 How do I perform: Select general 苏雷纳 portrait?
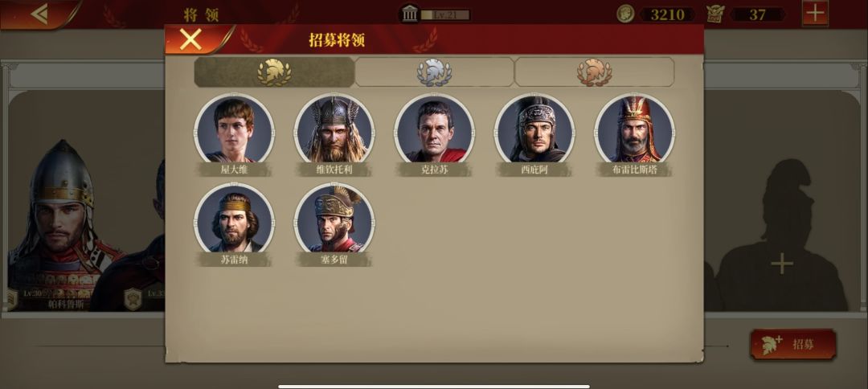pos(234,219)
